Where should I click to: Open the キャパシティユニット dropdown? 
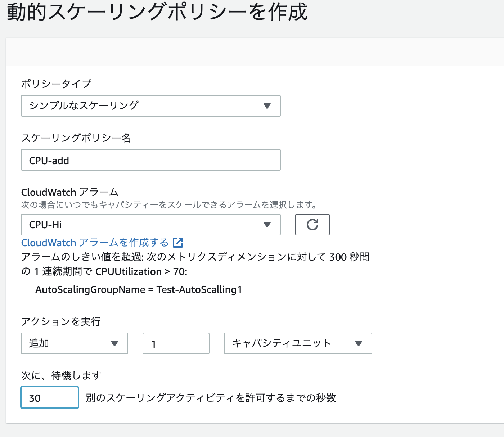298,343
